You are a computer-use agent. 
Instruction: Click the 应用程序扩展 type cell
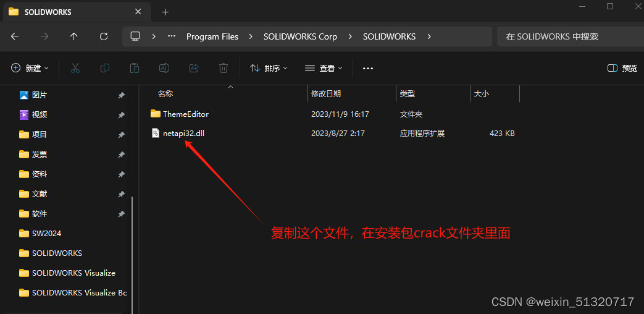(422, 134)
